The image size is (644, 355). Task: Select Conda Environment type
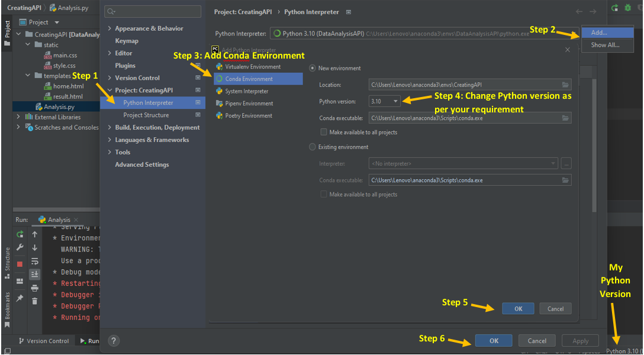pos(258,79)
